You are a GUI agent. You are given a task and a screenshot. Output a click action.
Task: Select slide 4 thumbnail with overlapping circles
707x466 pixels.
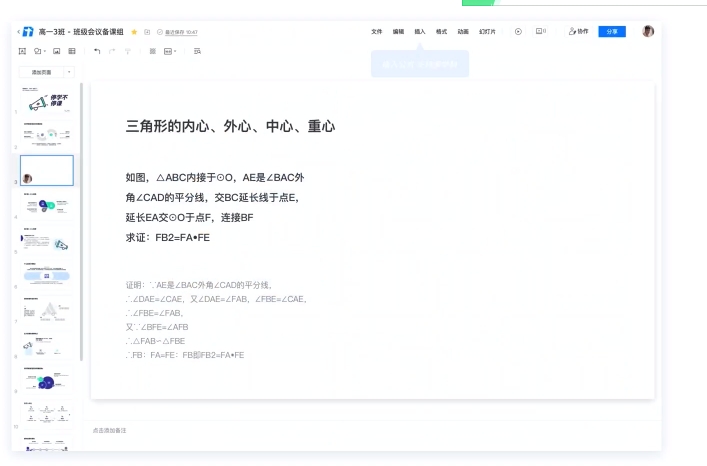pos(47,205)
